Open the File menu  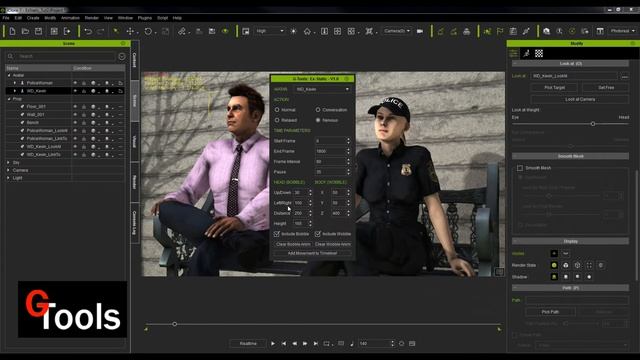[6, 18]
